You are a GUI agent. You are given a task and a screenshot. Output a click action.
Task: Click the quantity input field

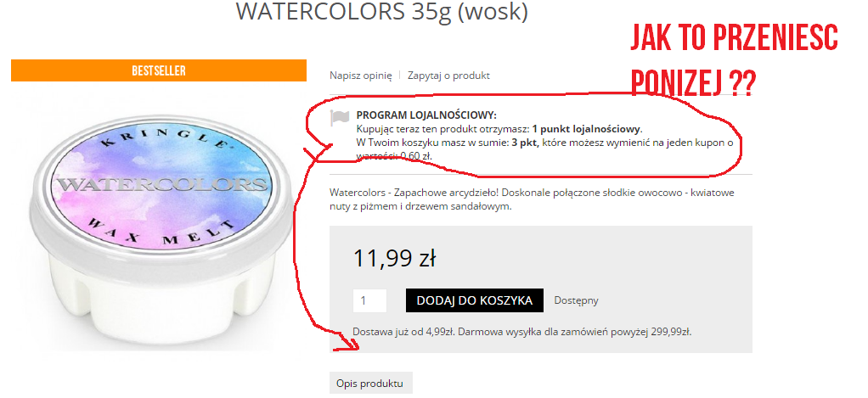coord(369,300)
